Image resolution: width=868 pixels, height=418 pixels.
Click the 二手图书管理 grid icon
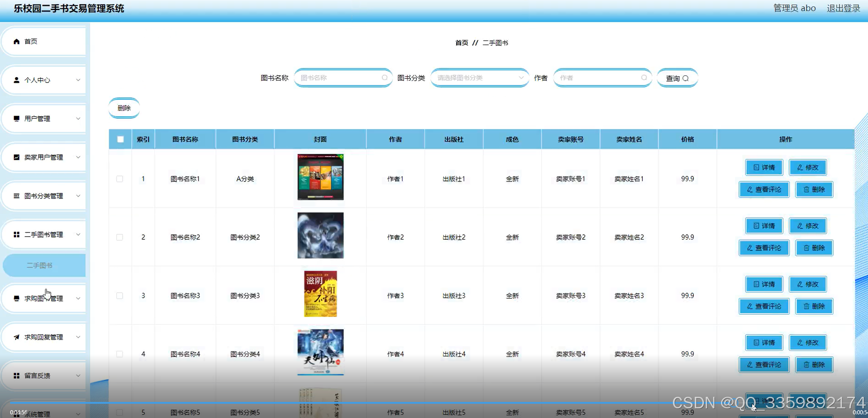tap(16, 234)
